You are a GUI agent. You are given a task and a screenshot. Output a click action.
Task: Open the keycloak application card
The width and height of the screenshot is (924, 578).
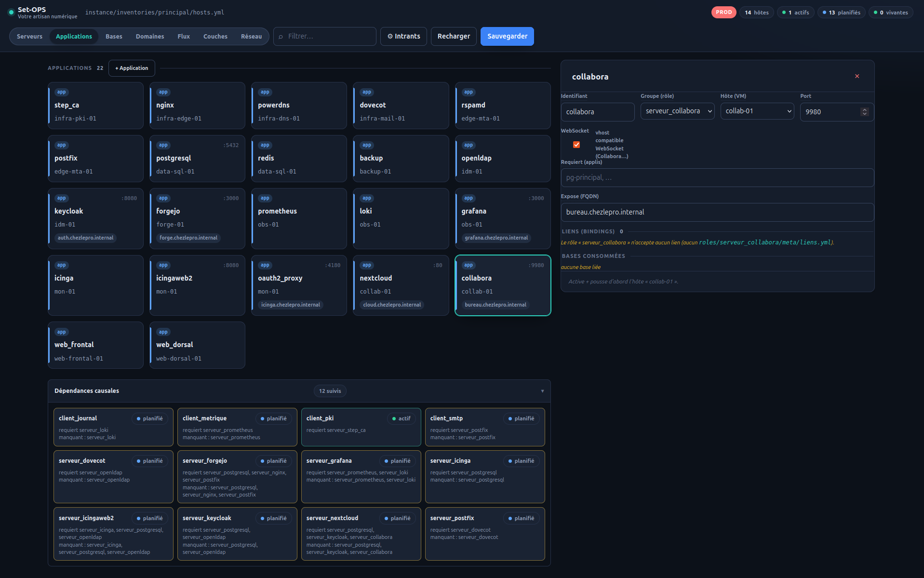[95, 218]
